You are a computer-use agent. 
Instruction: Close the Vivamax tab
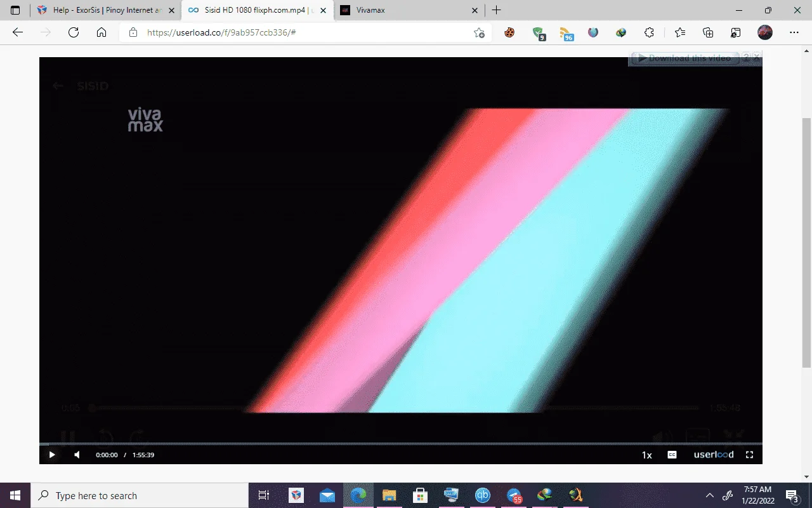point(475,10)
